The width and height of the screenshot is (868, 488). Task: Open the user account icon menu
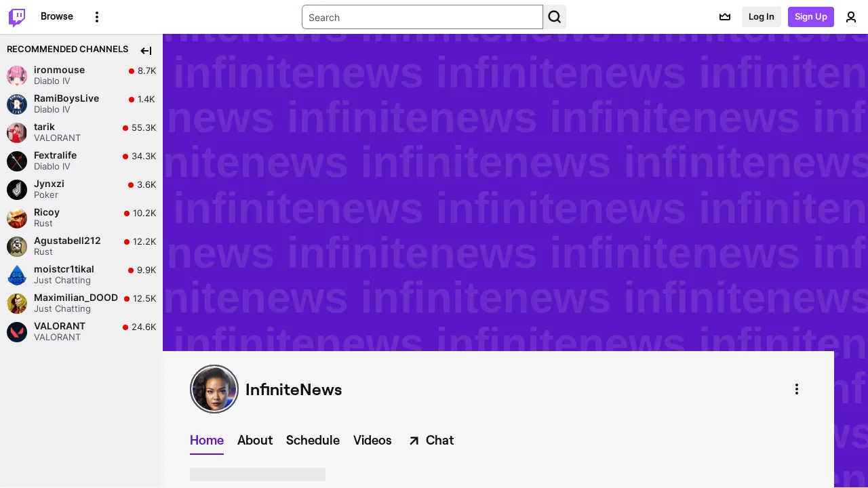pos(851,17)
